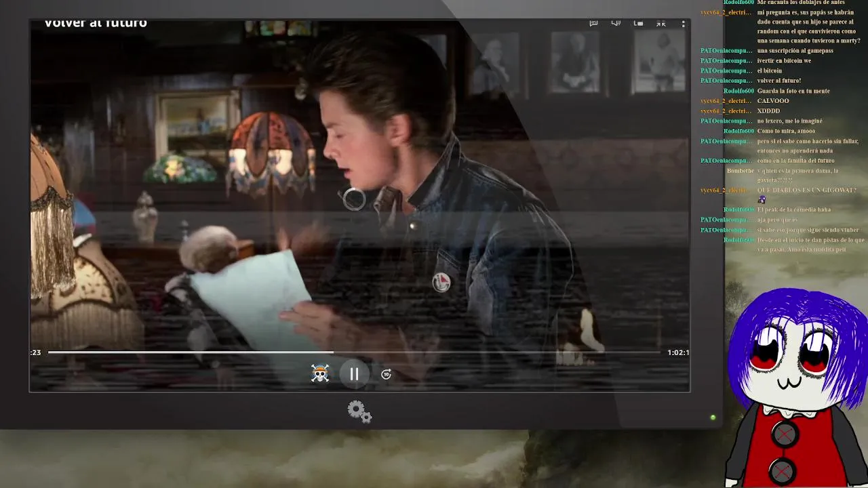This screenshot has height=488, width=868.
Task: Click 'Guarda la foto en tu mente' message
Action: click(x=793, y=91)
